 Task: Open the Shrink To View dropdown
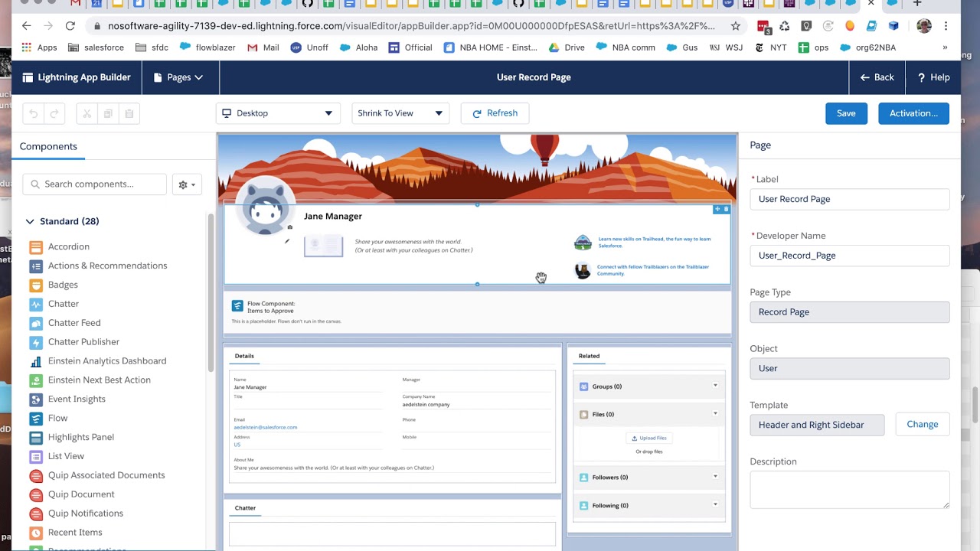(400, 113)
